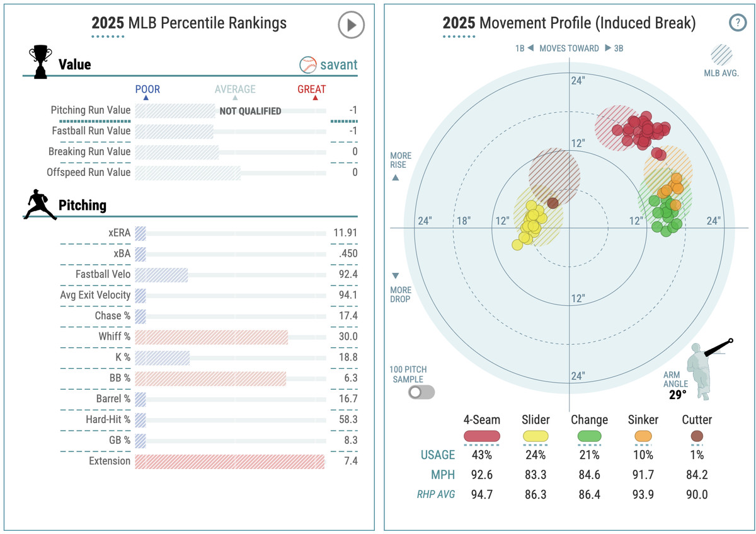The image size is (756, 534).
Task: Select the red 4-Seam pitch swatch
Action: (x=482, y=436)
